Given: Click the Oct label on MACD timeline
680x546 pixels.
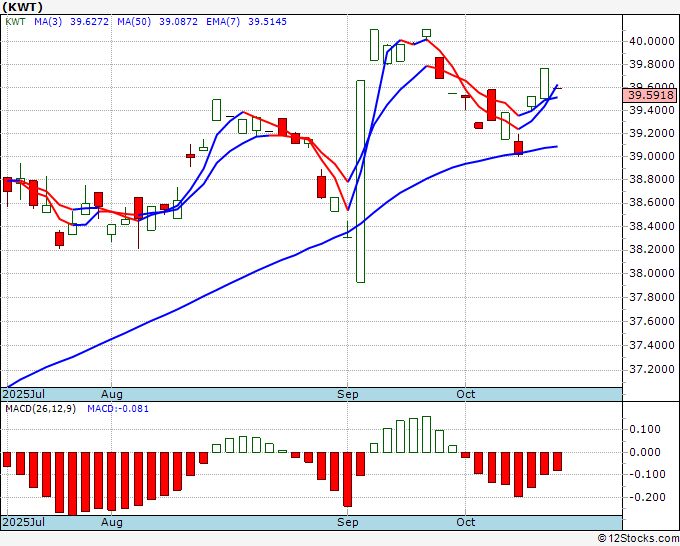Looking at the screenshot, I should click(x=466, y=522).
